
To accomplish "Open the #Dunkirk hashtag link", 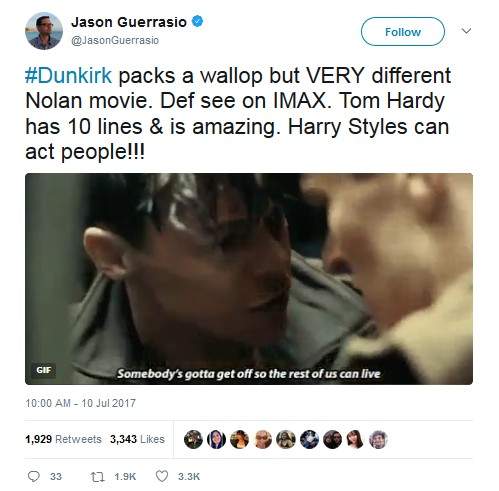I will 68,75.
